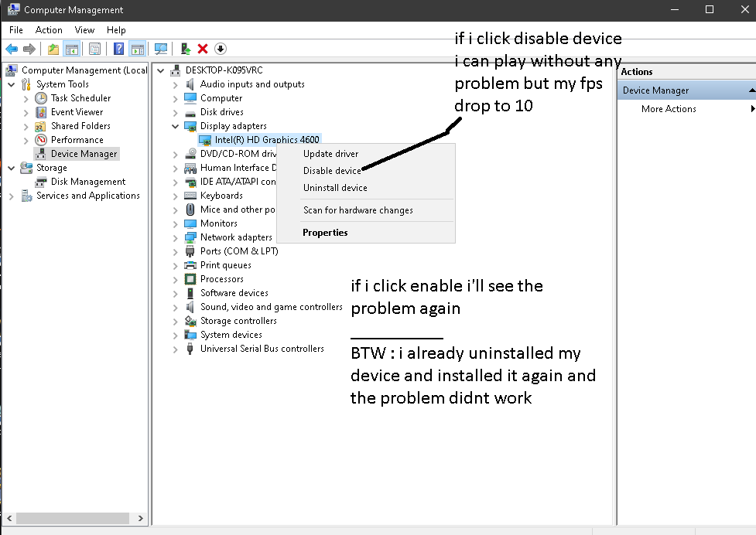Maximize the Computer Management window
This screenshot has width=756, height=535.
[x=710, y=9]
